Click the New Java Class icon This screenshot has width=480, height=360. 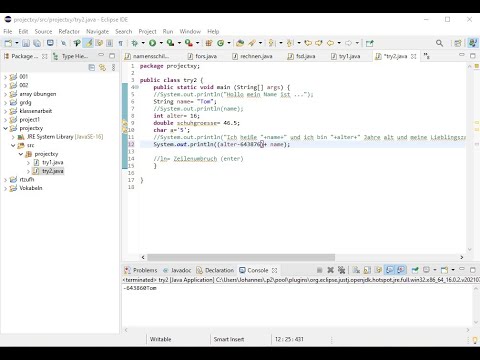220,43
